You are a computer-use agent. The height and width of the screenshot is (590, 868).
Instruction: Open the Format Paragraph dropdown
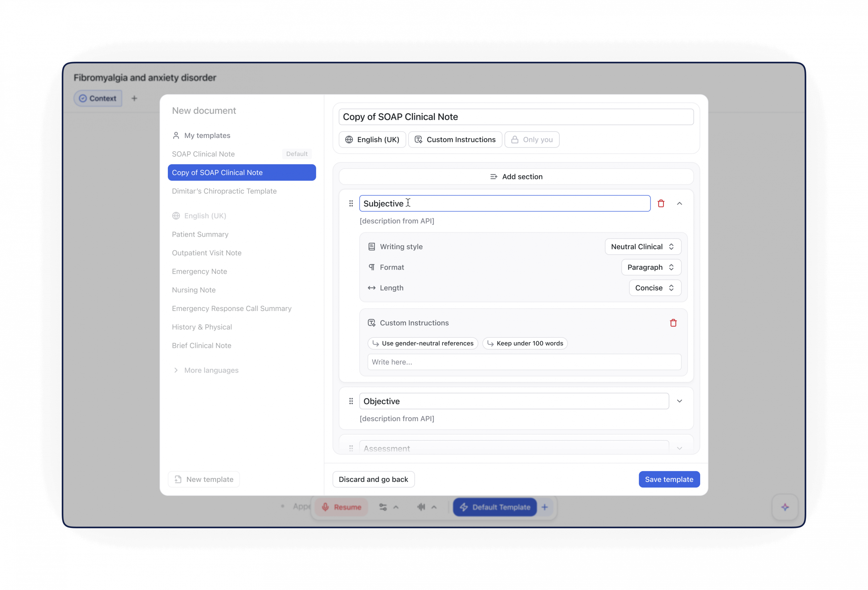pyautogui.click(x=651, y=268)
